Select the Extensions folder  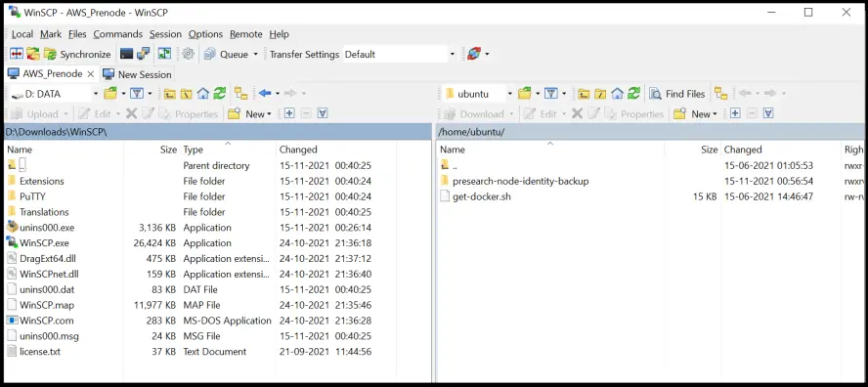pyautogui.click(x=41, y=181)
